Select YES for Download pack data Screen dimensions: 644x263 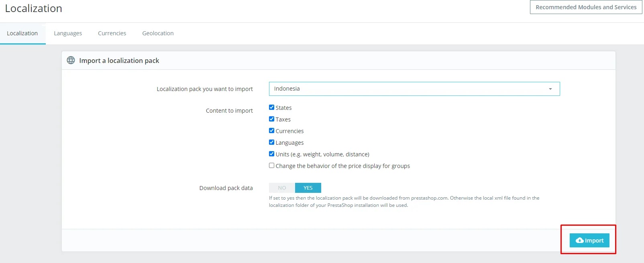point(308,188)
